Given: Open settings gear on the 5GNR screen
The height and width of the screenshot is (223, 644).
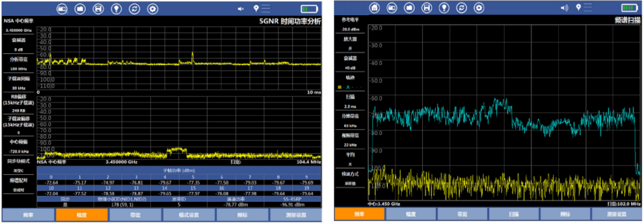Looking at the screenshot, I should pos(152,9).
